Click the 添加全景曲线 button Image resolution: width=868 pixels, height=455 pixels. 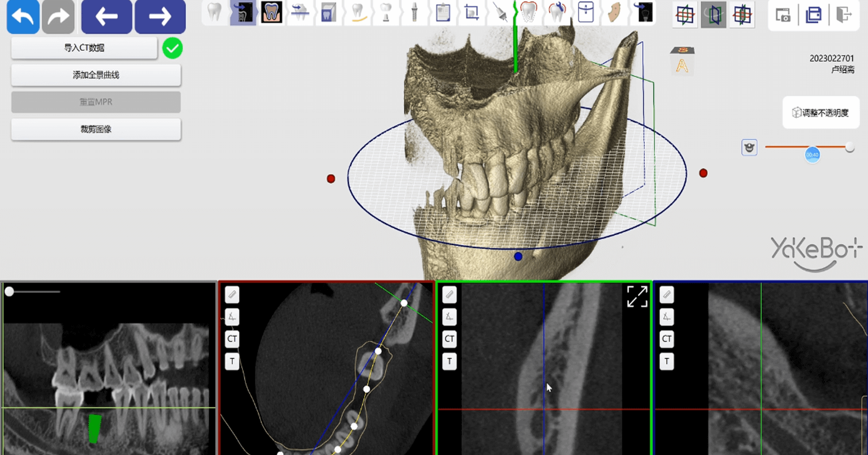pyautogui.click(x=96, y=75)
